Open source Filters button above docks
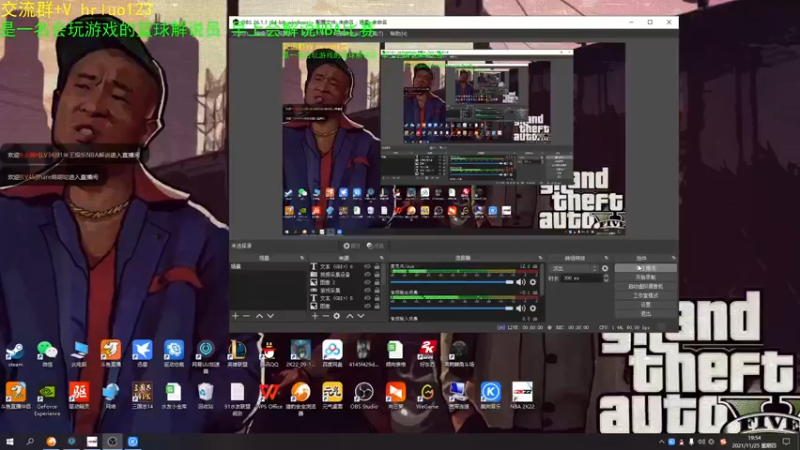Image resolution: width=800 pixels, height=450 pixels. click(376, 246)
